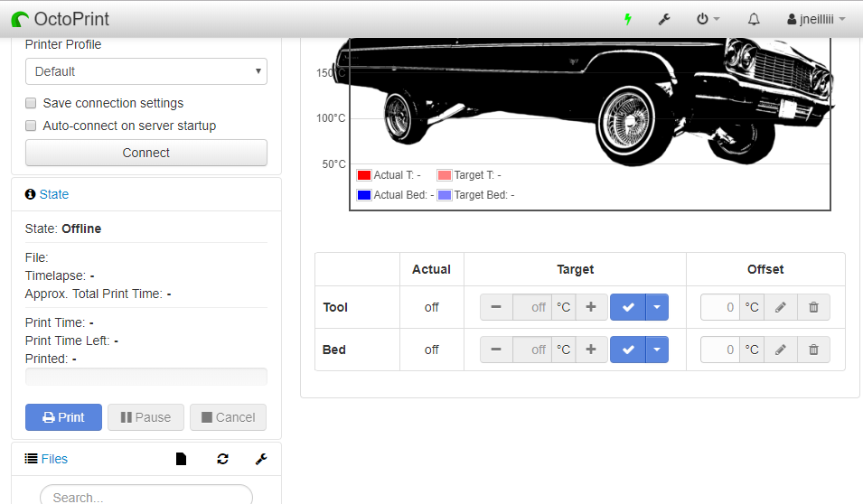This screenshot has width=863, height=504.
Task: Click the Offset column header
Action: point(765,269)
